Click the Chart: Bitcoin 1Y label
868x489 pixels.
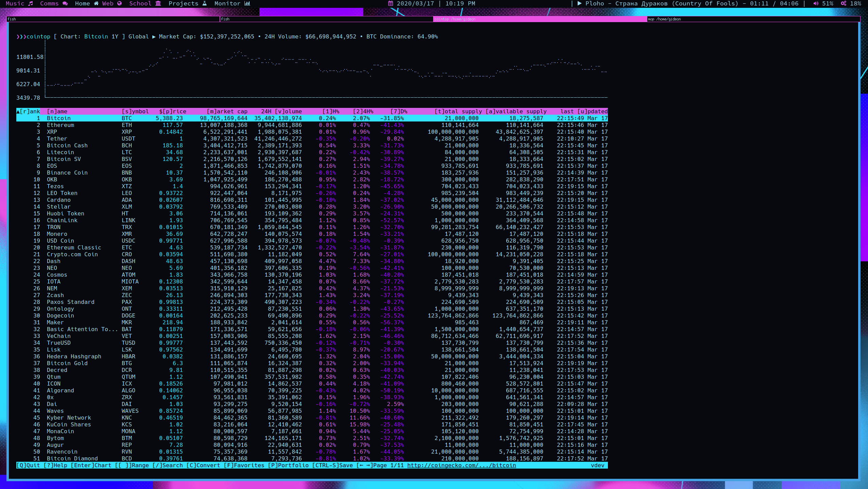89,36
